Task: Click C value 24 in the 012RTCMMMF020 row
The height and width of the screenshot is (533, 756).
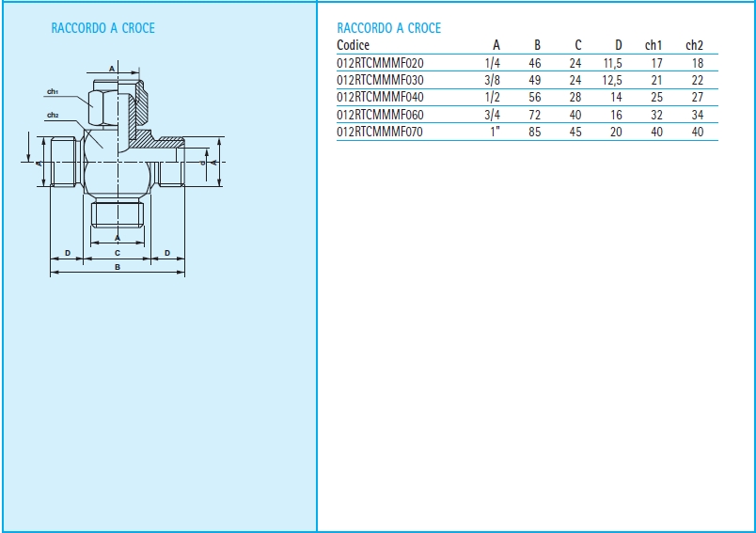Action: coord(575,63)
